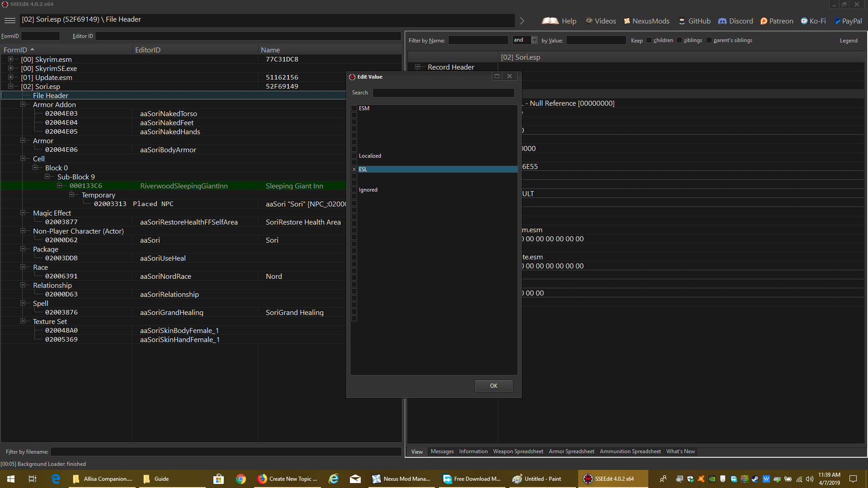Open the NexusMods link icon
Viewport: 868px width, 488px height.
tap(627, 21)
